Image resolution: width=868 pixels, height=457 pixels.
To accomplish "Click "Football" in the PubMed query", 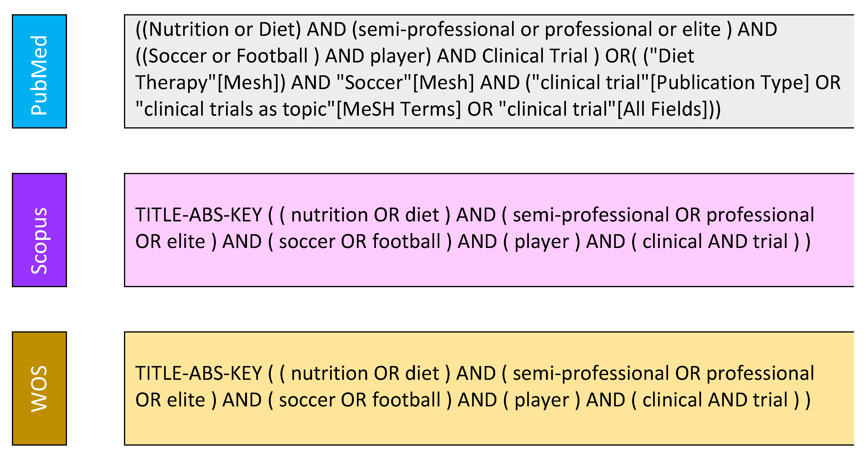I will (272, 56).
